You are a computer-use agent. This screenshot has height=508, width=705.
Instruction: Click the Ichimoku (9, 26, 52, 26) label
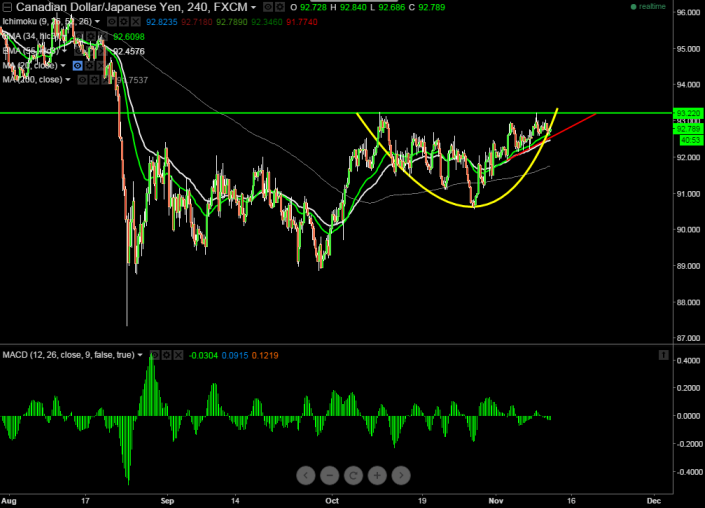click(47, 21)
